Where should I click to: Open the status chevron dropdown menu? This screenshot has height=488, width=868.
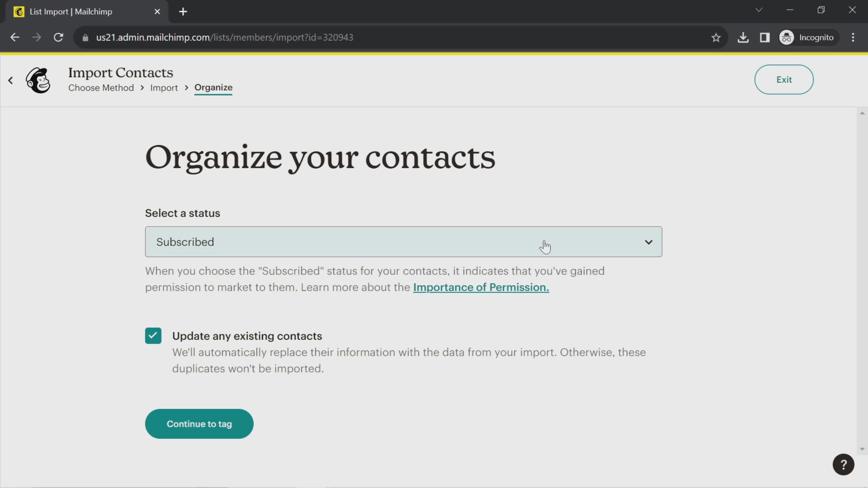pyautogui.click(x=649, y=241)
